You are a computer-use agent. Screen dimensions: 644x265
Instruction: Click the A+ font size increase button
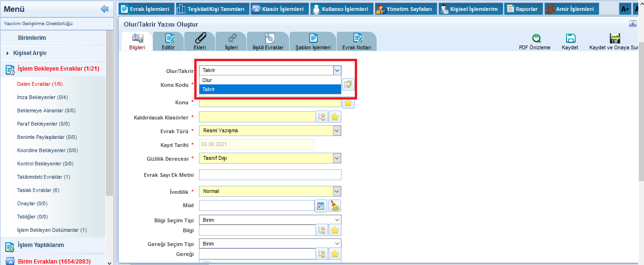coord(625,9)
